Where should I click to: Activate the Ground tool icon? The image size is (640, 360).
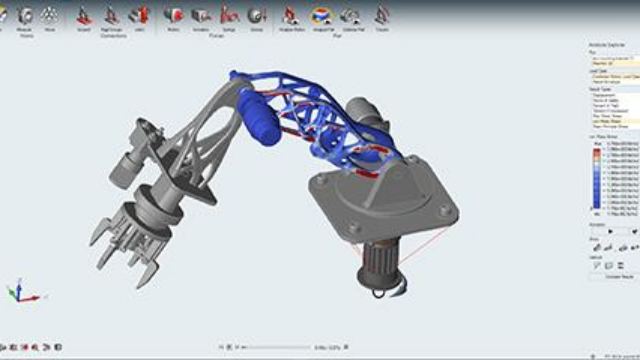pyautogui.click(x=83, y=16)
